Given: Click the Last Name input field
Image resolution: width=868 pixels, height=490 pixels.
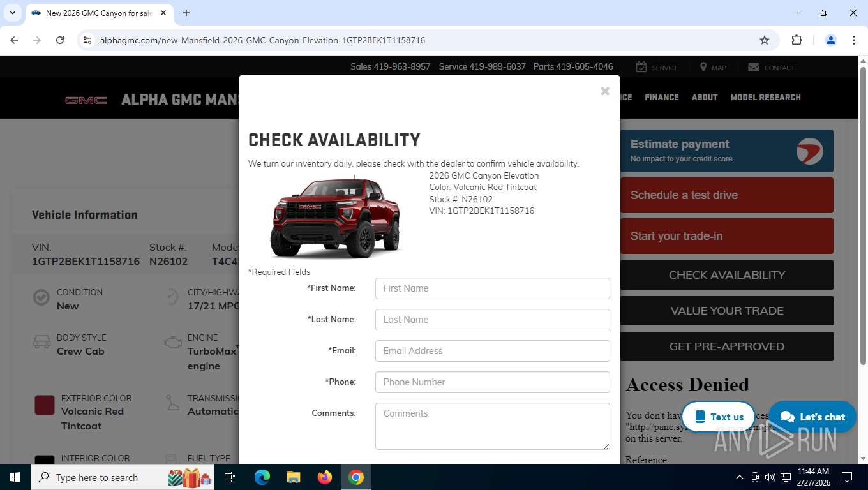Looking at the screenshot, I should 492,320.
